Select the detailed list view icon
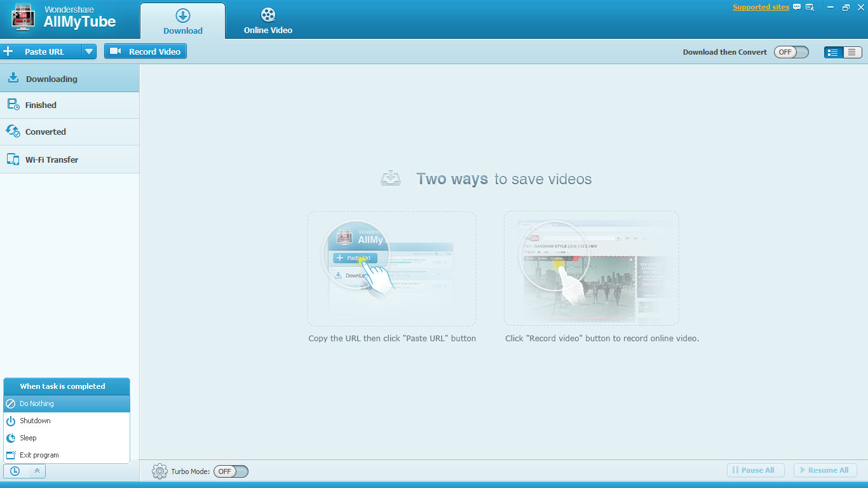Image resolution: width=868 pixels, height=488 pixels. 834,52
